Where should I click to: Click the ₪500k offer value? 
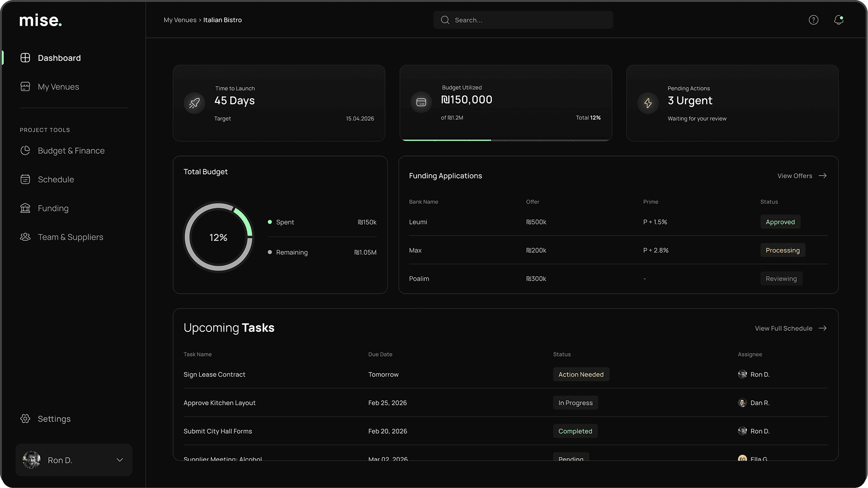point(536,222)
